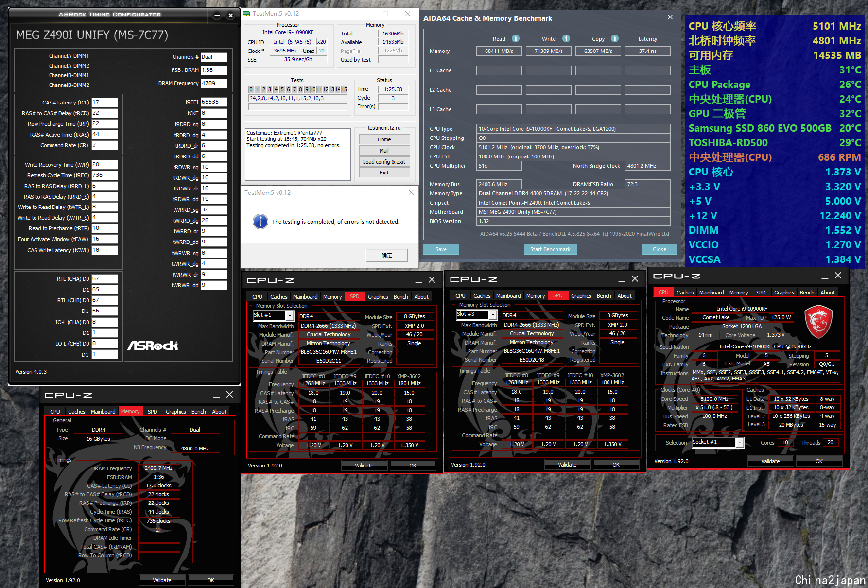Screen dimensions: 868x588
Task: Click the Command Rate (CR) field
Action: tap(104, 145)
